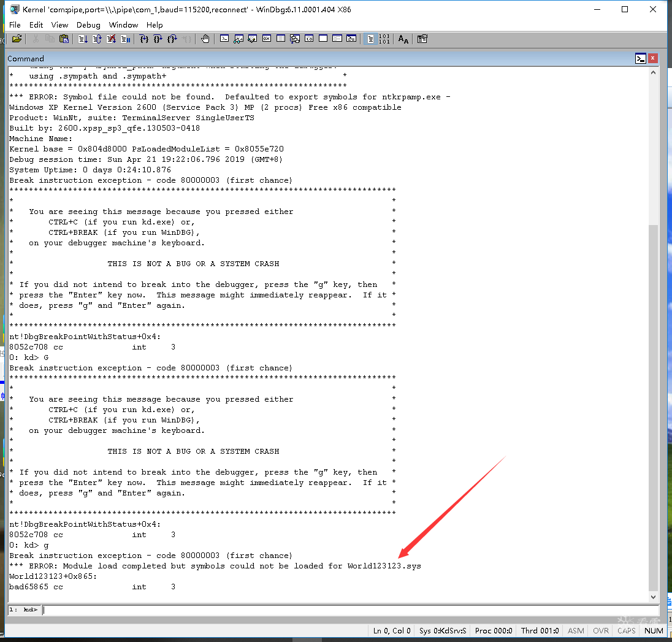The width and height of the screenshot is (672, 642).
Task: Click the NUM status bar indicator
Action: [x=654, y=630]
